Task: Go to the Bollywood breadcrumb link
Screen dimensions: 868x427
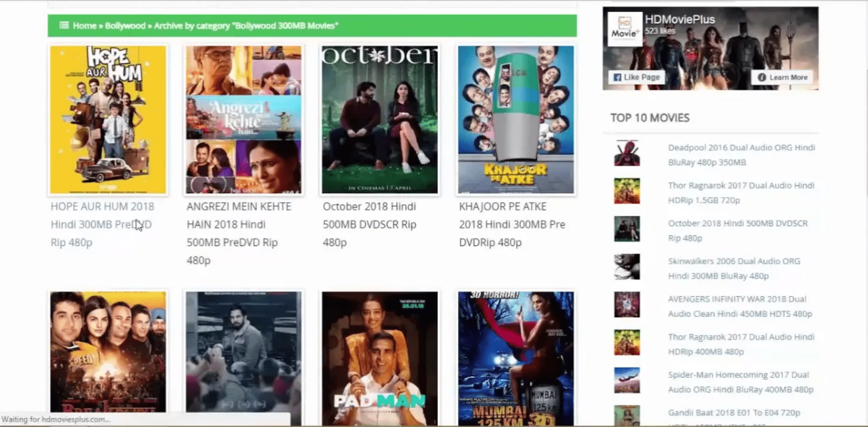Action: [125, 26]
